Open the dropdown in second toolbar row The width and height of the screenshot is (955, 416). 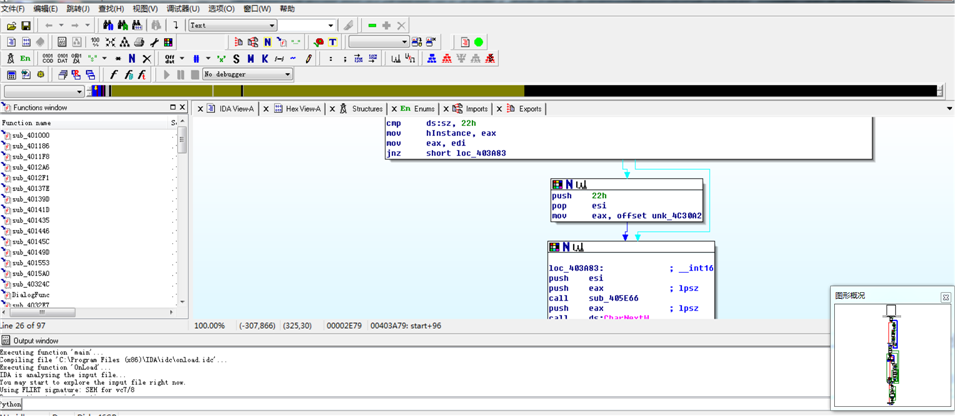378,42
